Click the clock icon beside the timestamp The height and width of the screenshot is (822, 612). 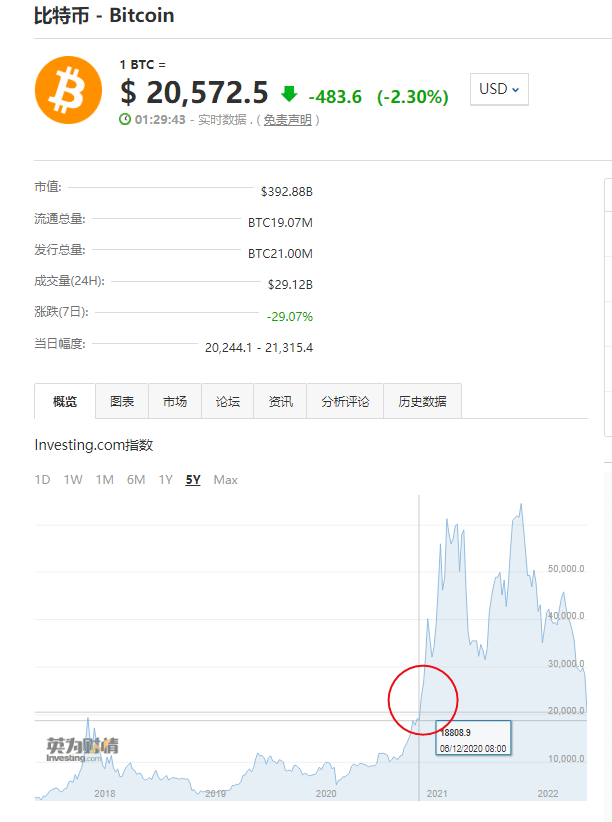point(125,119)
